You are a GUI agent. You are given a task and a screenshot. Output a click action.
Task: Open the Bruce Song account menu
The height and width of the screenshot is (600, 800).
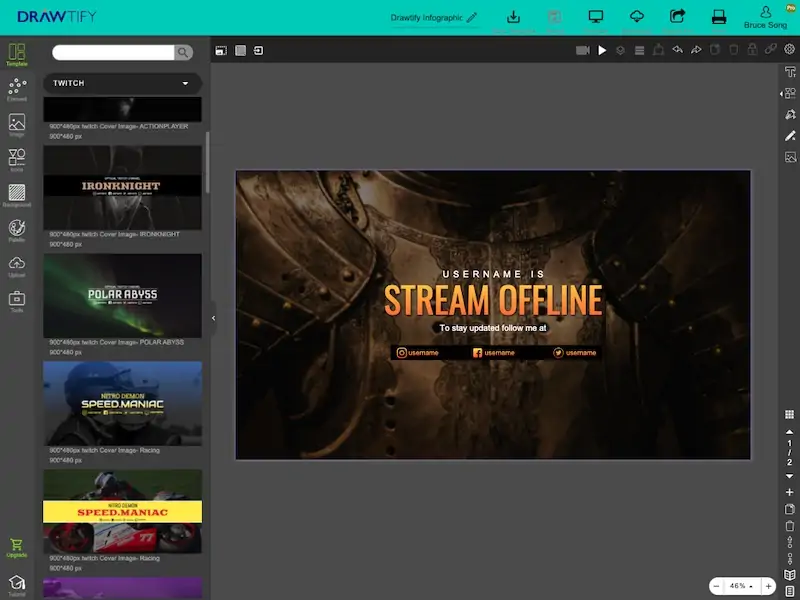coord(765,17)
